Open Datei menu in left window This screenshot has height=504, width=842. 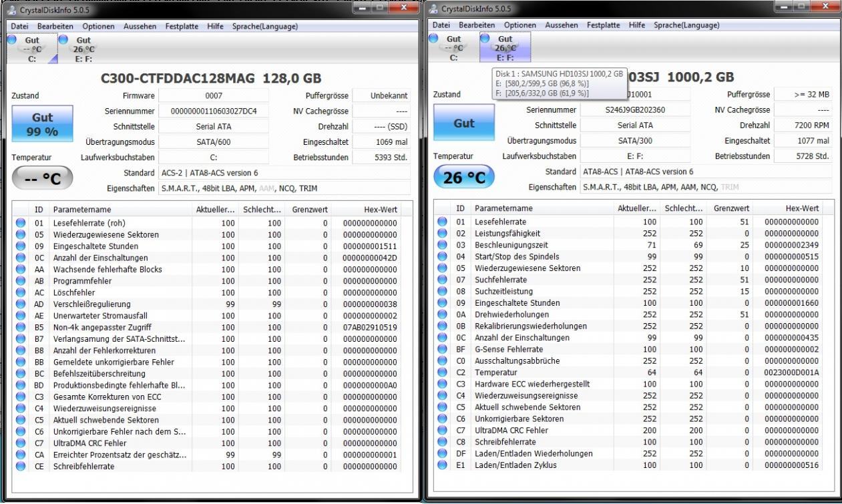click(x=20, y=26)
